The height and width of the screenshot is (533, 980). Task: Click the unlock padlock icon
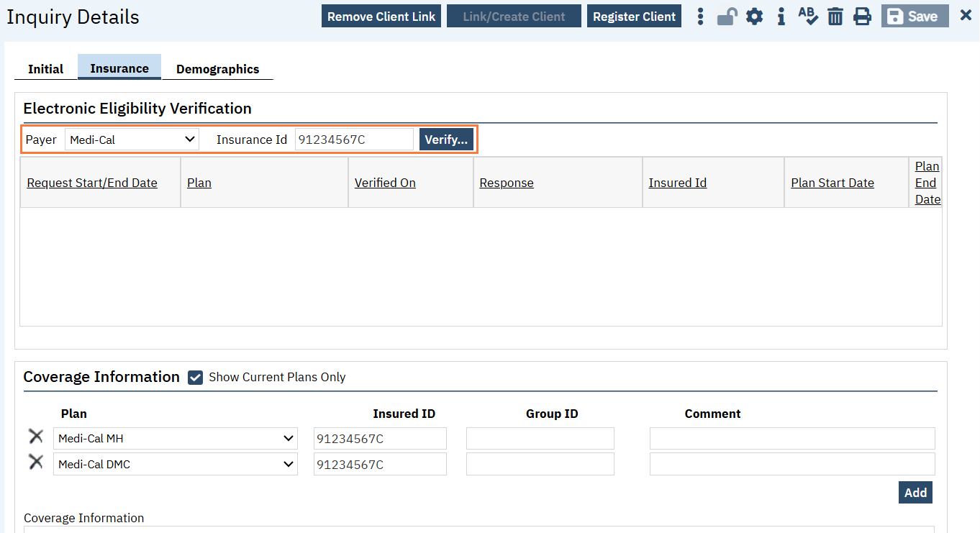click(727, 17)
